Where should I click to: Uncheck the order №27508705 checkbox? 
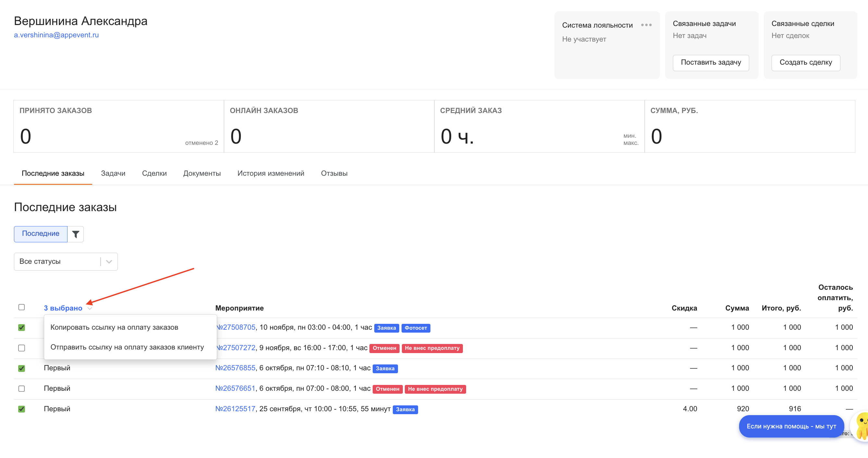pyautogui.click(x=21, y=327)
